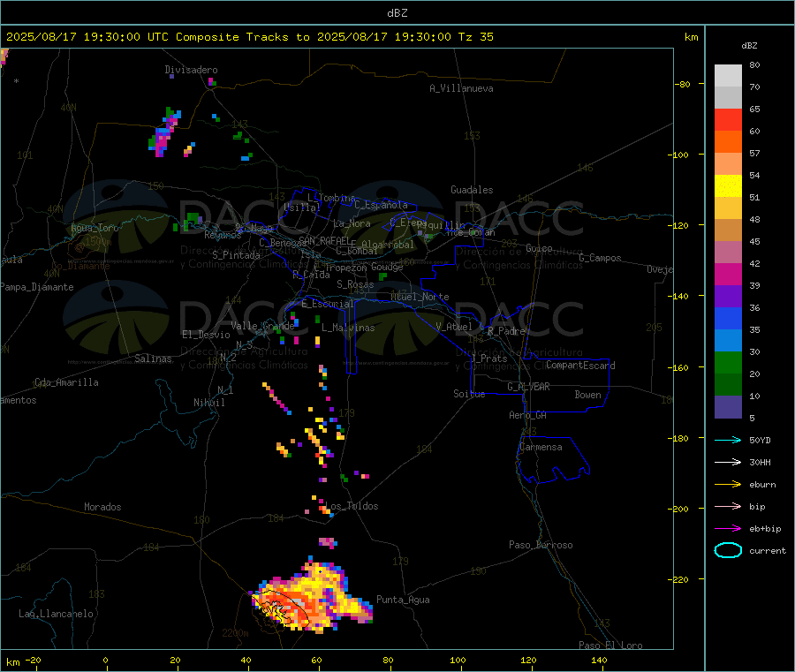This screenshot has height=672, width=795.
Task: Click the Bowen location label
Action: tap(588, 395)
